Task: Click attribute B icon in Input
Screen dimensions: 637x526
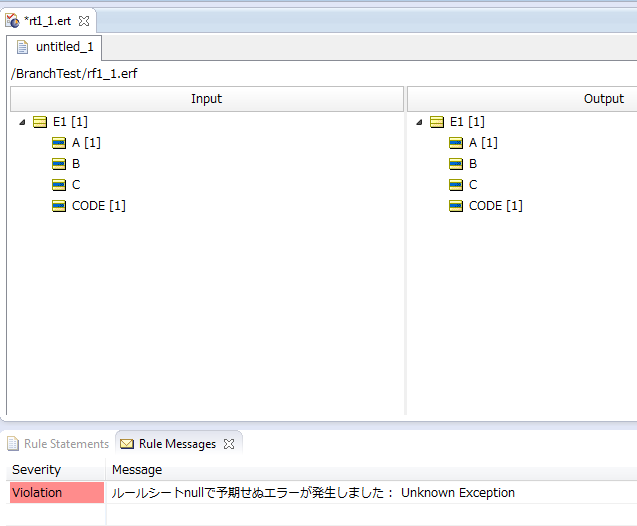Action: coord(59,164)
